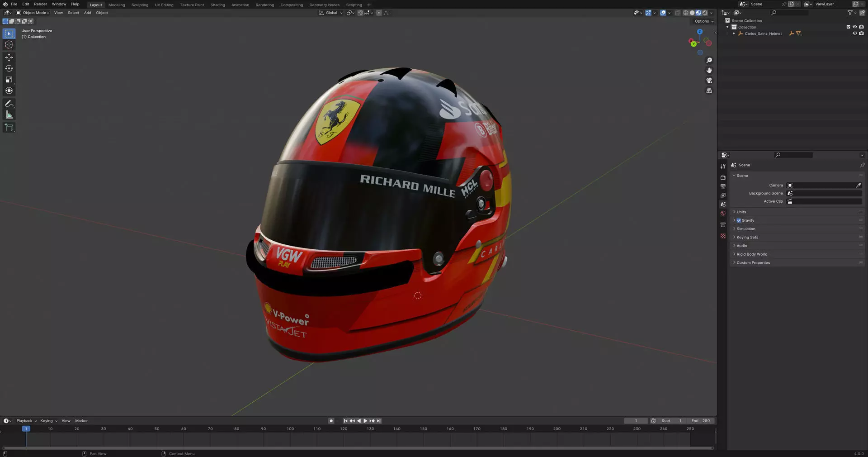868x457 pixels.
Task: Click the eyedropper in Camera field
Action: (858, 186)
